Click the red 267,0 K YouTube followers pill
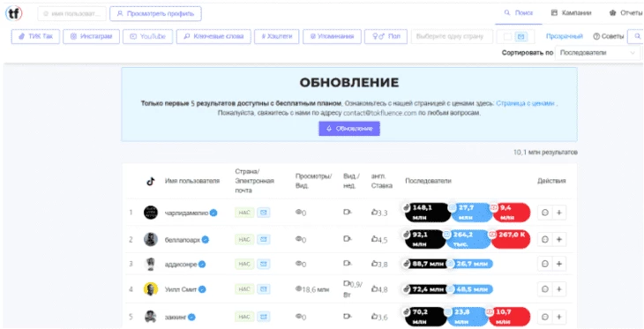The height and width of the screenshot is (329, 644). click(511, 239)
